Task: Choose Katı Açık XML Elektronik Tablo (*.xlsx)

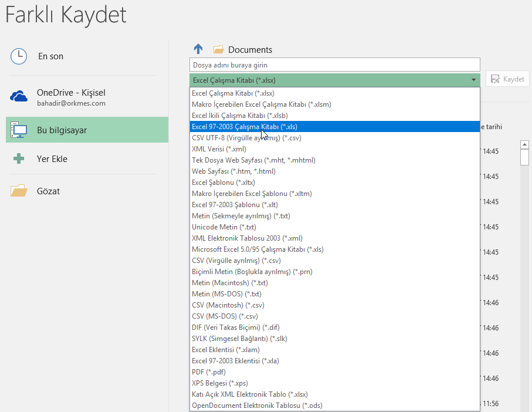Action: 335,394
